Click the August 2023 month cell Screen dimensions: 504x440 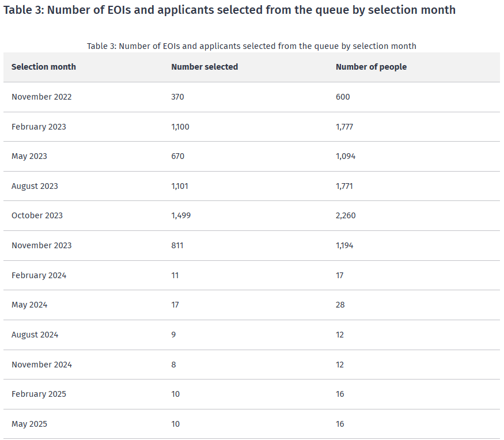point(35,186)
